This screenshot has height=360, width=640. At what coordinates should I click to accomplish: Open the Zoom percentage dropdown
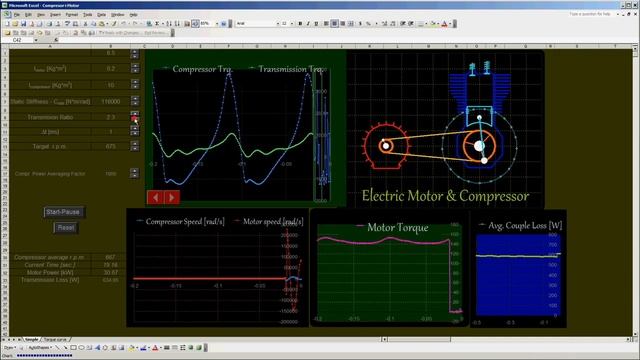click(217, 24)
